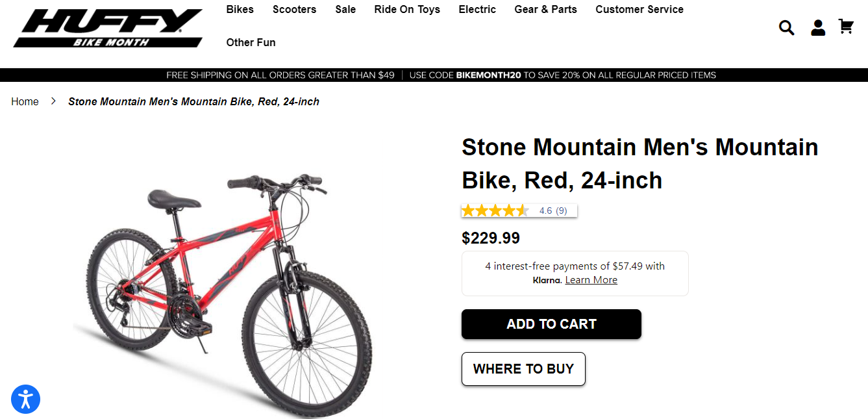Screen dimensions: 868x419
Task: Open the Scooters menu
Action: pyautogui.click(x=294, y=10)
